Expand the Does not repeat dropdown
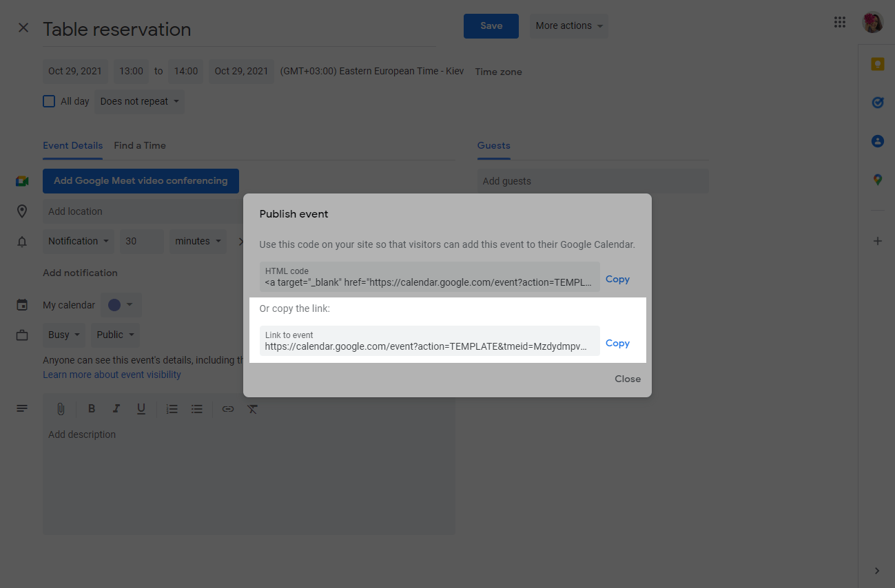895x588 pixels. tap(139, 101)
